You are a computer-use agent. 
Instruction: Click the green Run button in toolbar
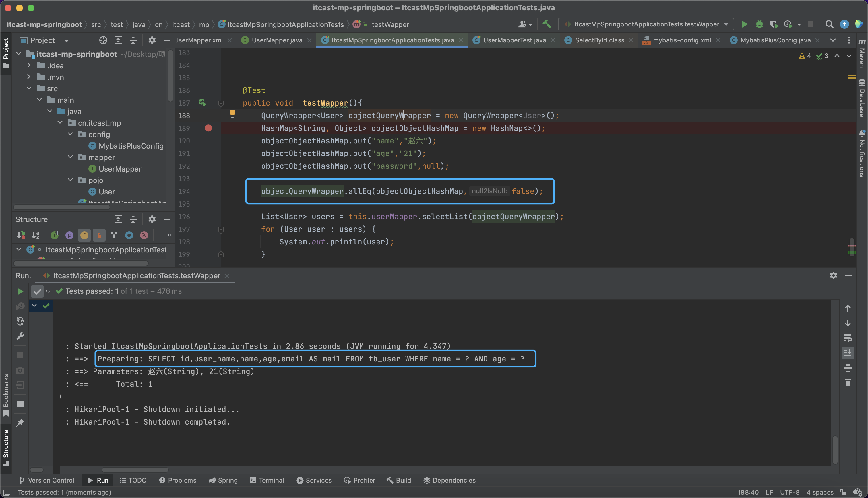coord(745,24)
